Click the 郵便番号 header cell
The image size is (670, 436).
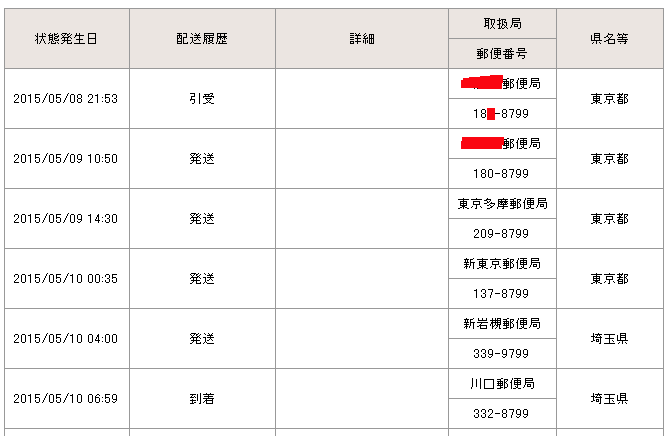(x=502, y=53)
